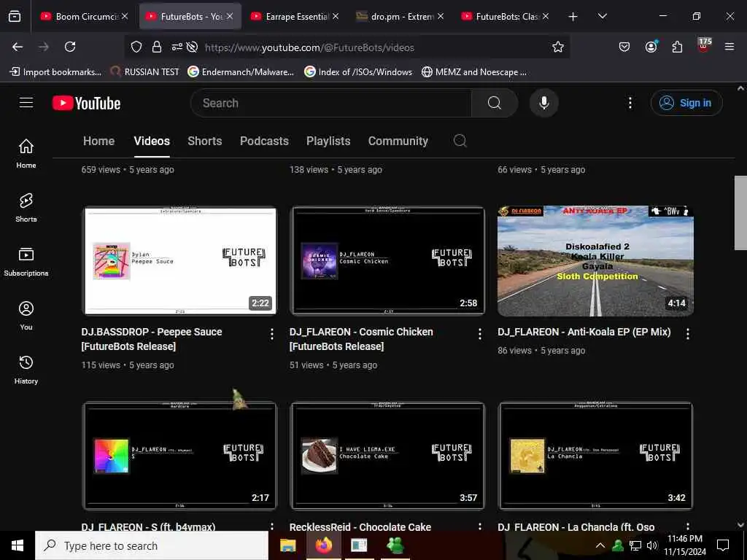Open MEMZ and Noescape bookmark
The image size is (747, 560).
click(x=474, y=72)
